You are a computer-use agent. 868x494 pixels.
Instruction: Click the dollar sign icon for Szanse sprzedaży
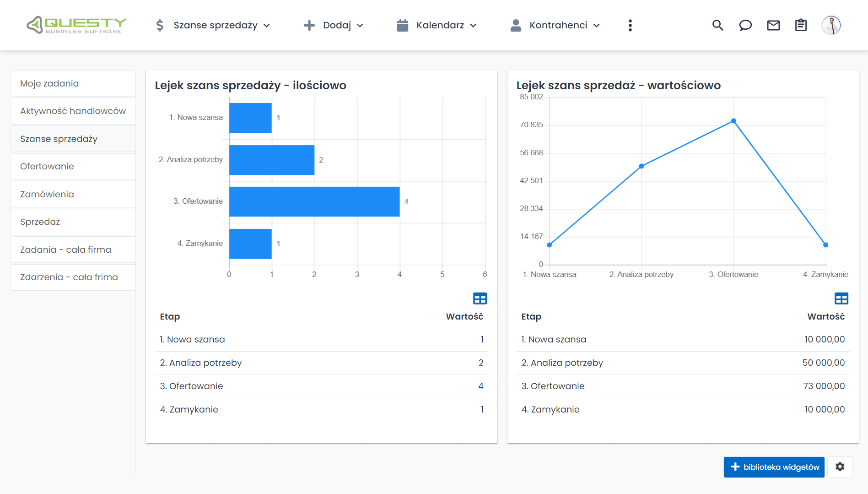click(x=160, y=25)
